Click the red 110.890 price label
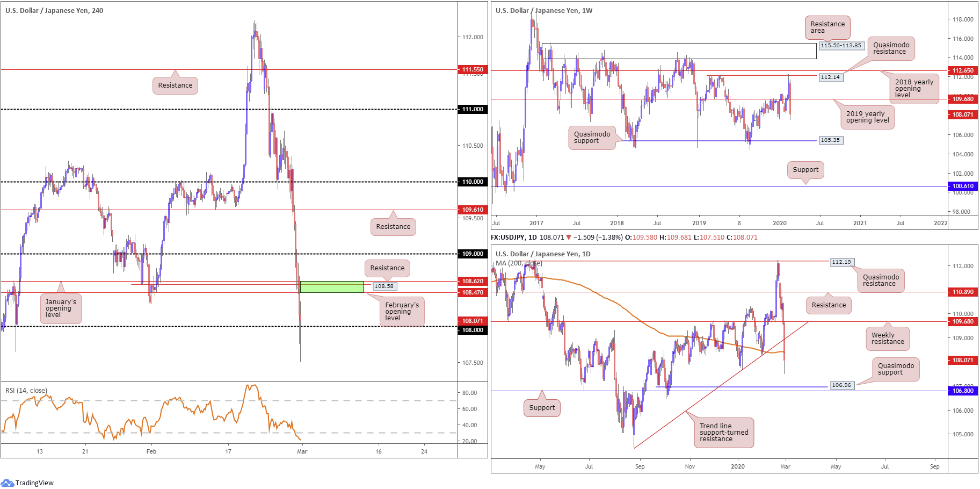Viewport: 980px width, 489px height. coord(963,292)
